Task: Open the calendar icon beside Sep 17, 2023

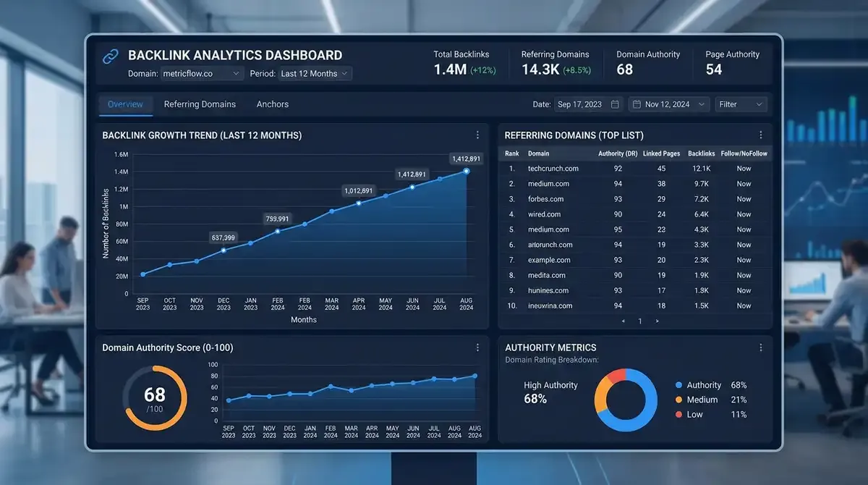Action: [615, 104]
